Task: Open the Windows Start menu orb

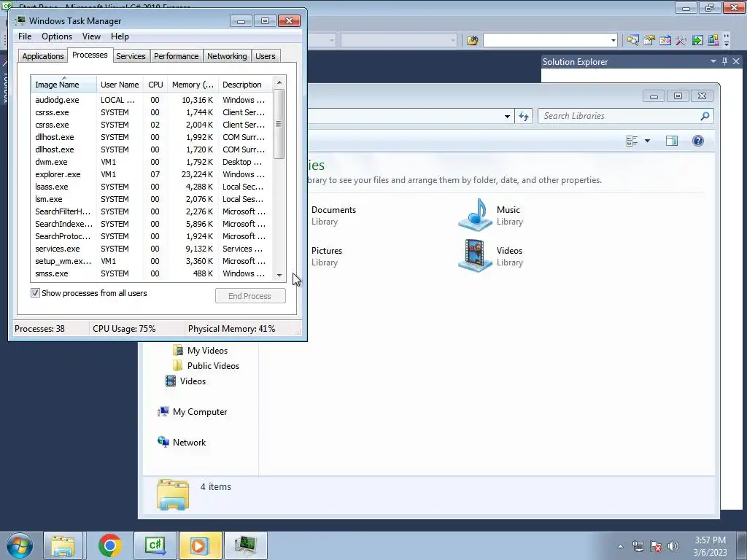Action: pos(20,545)
